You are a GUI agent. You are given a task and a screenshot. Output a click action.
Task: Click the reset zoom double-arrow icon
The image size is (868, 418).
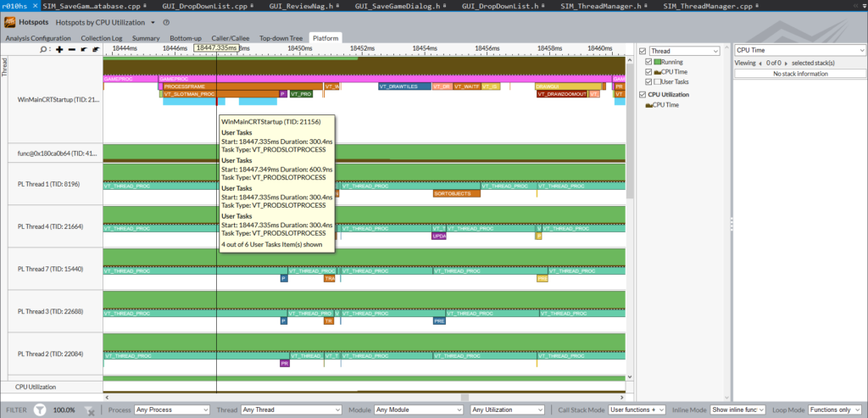tap(95, 48)
